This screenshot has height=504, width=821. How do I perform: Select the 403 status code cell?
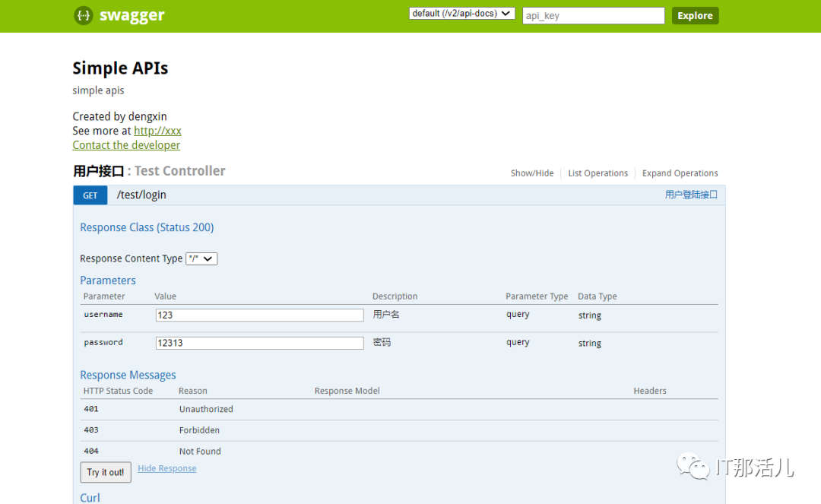pos(91,430)
